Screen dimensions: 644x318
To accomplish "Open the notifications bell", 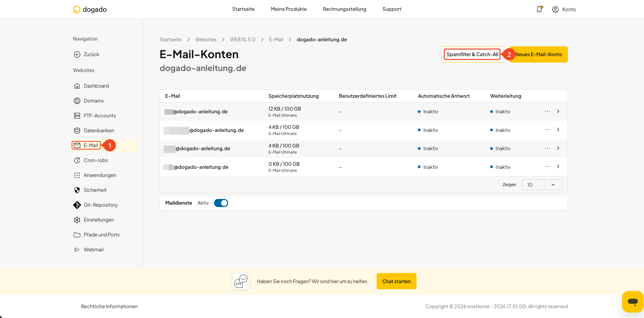I will pyautogui.click(x=539, y=9).
